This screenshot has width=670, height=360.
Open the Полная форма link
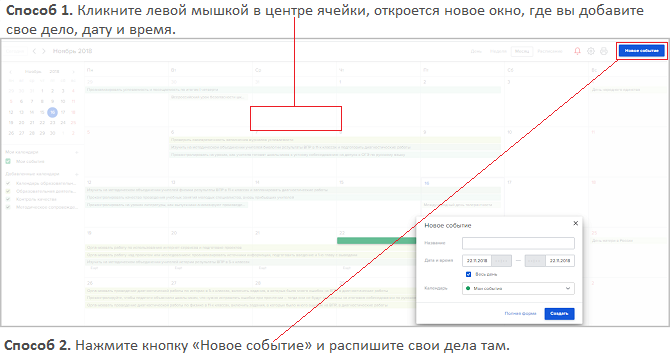[x=520, y=314]
